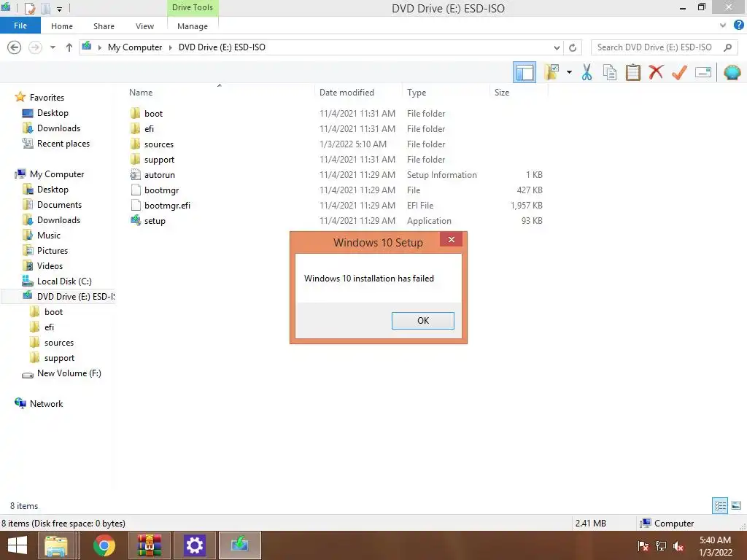Viewport: 747px width, 560px height.
Task: Open Pictures under My Computer
Action: click(x=53, y=251)
